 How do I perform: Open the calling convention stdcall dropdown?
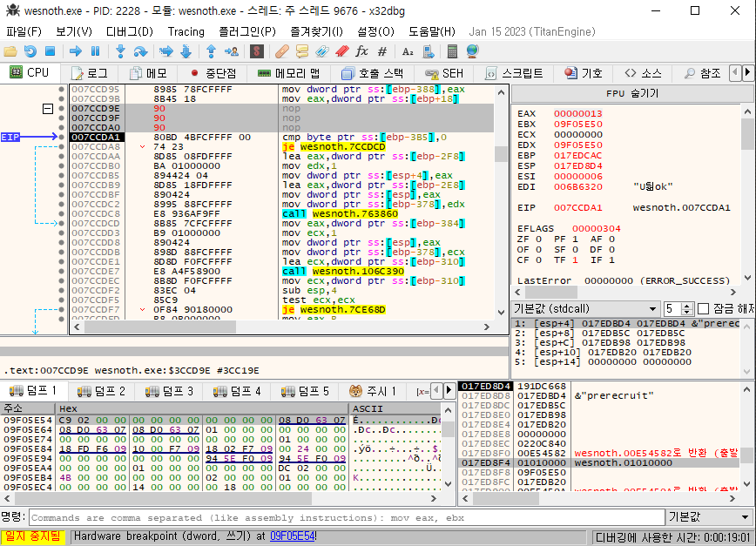[x=585, y=308]
